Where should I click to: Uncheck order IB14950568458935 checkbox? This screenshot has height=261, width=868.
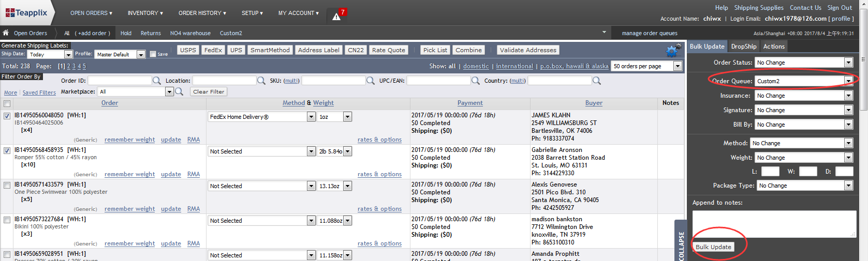7,150
